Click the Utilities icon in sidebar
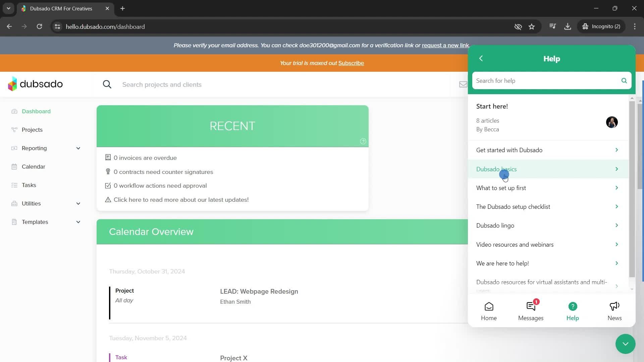This screenshot has width=644, height=362. click(x=14, y=203)
